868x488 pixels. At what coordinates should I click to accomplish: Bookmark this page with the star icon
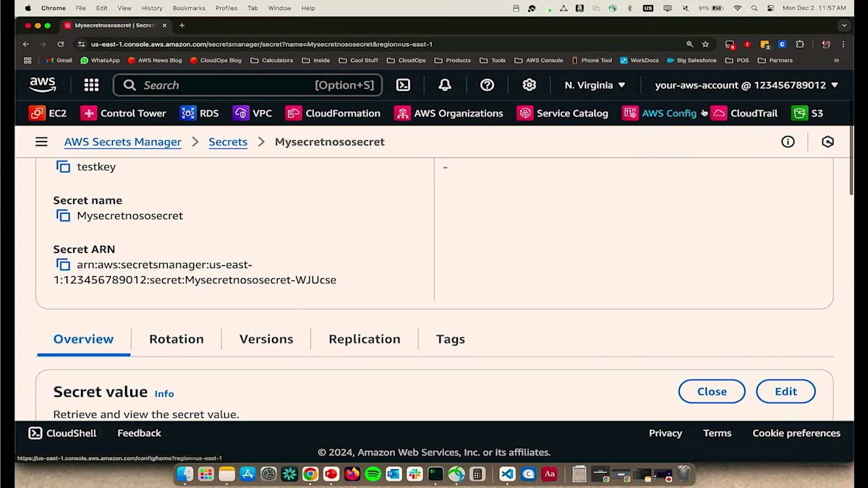[705, 44]
